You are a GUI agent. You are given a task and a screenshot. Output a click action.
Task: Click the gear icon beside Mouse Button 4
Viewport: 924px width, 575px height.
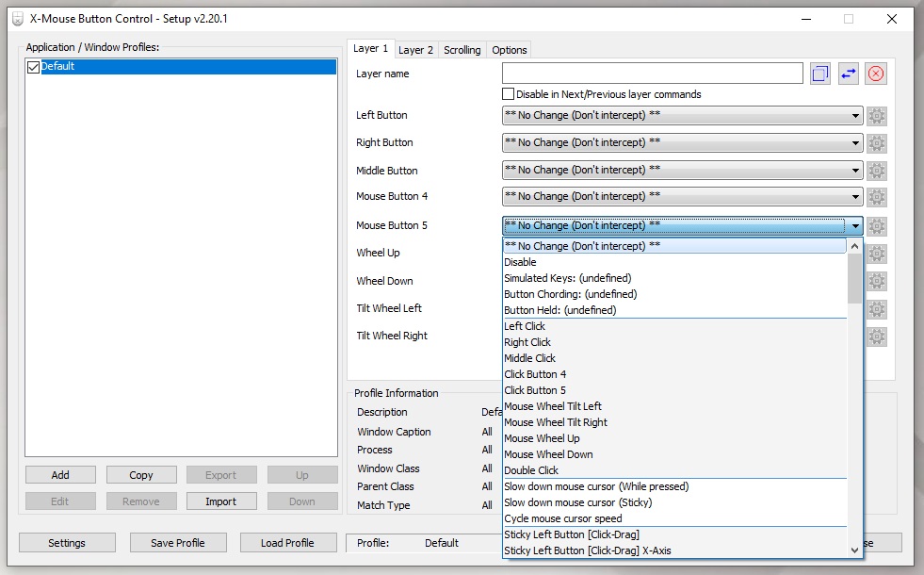[x=877, y=197]
